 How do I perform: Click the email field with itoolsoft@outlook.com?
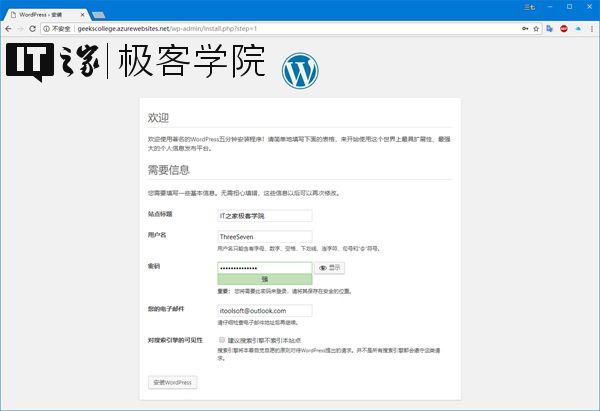[265, 311]
